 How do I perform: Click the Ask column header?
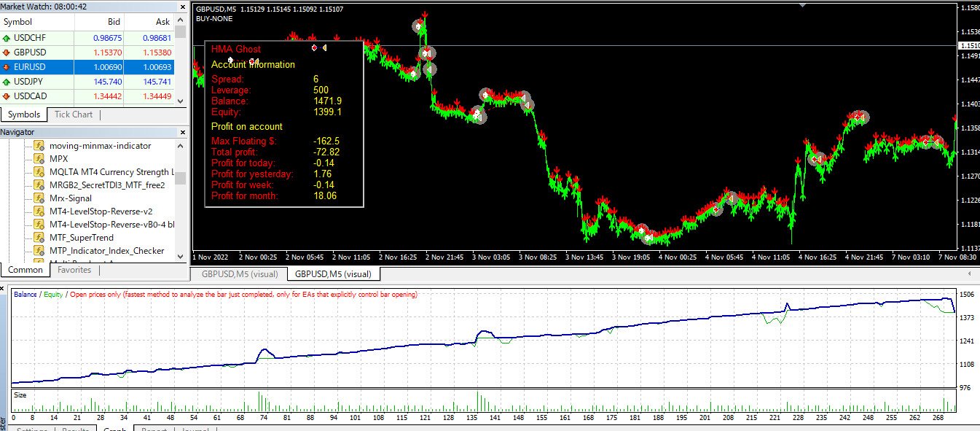162,22
